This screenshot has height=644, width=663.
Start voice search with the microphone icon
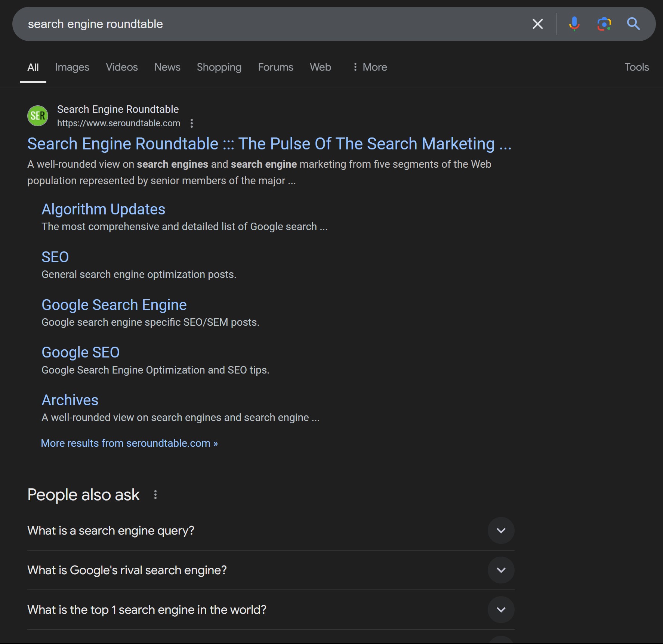coord(574,24)
